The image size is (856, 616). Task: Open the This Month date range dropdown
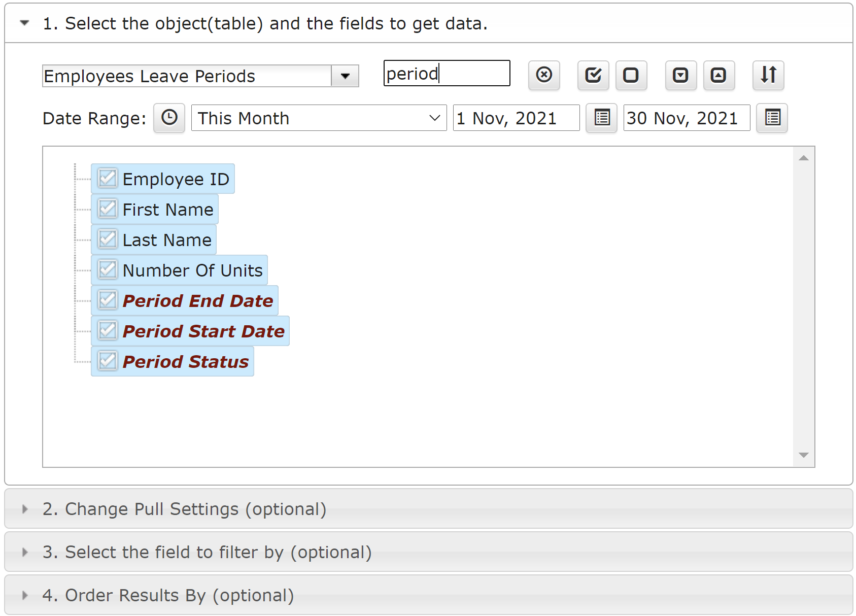click(x=319, y=118)
